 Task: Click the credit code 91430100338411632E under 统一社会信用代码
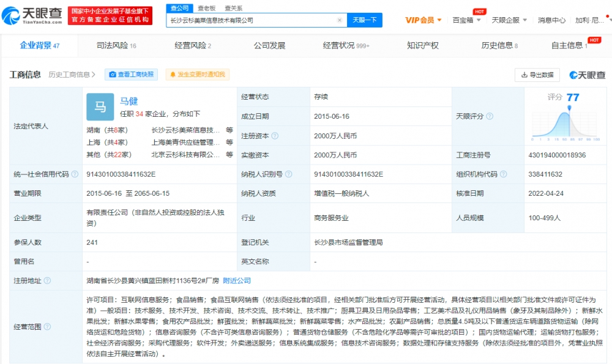pos(121,174)
